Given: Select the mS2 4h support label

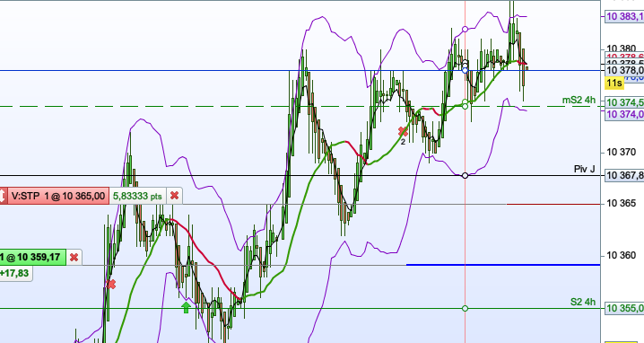Looking at the screenshot, I should [x=579, y=100].
